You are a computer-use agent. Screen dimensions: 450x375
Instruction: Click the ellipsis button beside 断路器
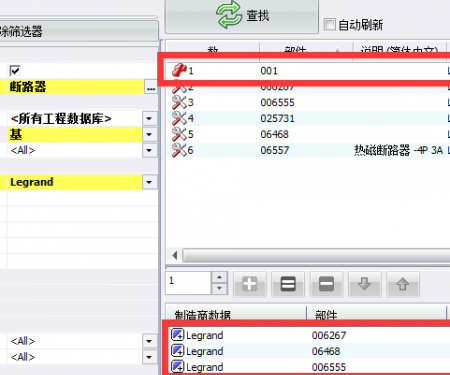pos(151,87)
